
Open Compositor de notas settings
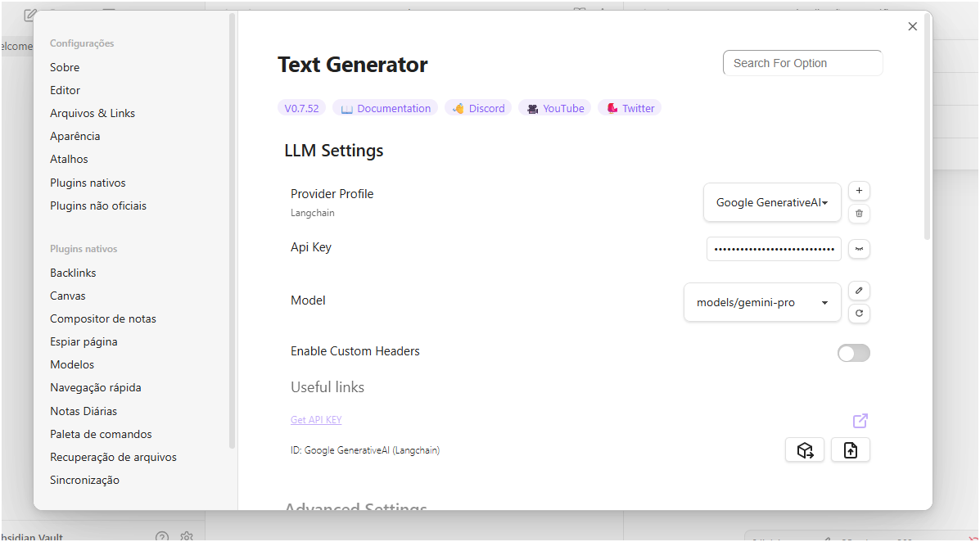click(x=103, y=318)
